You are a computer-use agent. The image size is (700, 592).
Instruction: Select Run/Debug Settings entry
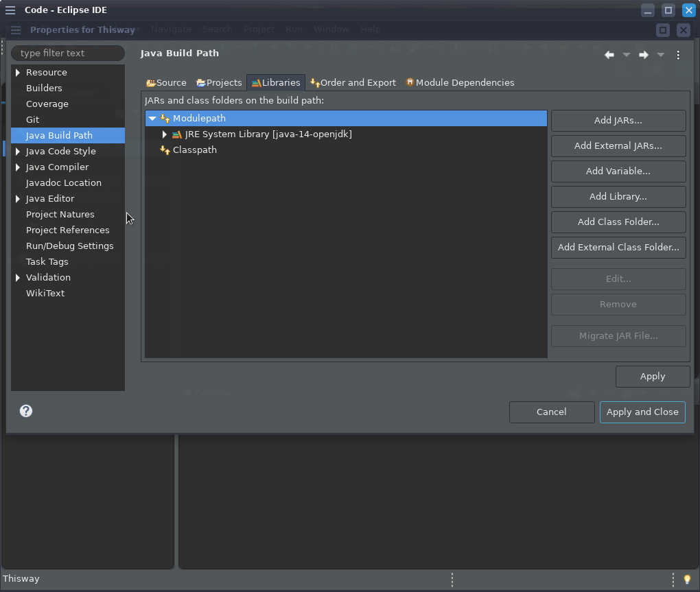(x=69, y=246)
